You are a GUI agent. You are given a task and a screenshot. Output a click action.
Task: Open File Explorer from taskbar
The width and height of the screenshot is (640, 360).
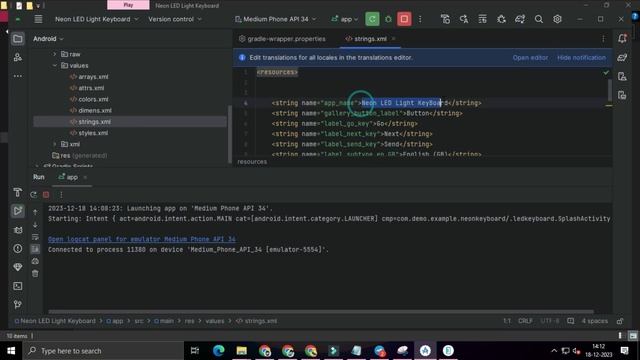coord(242,351)
